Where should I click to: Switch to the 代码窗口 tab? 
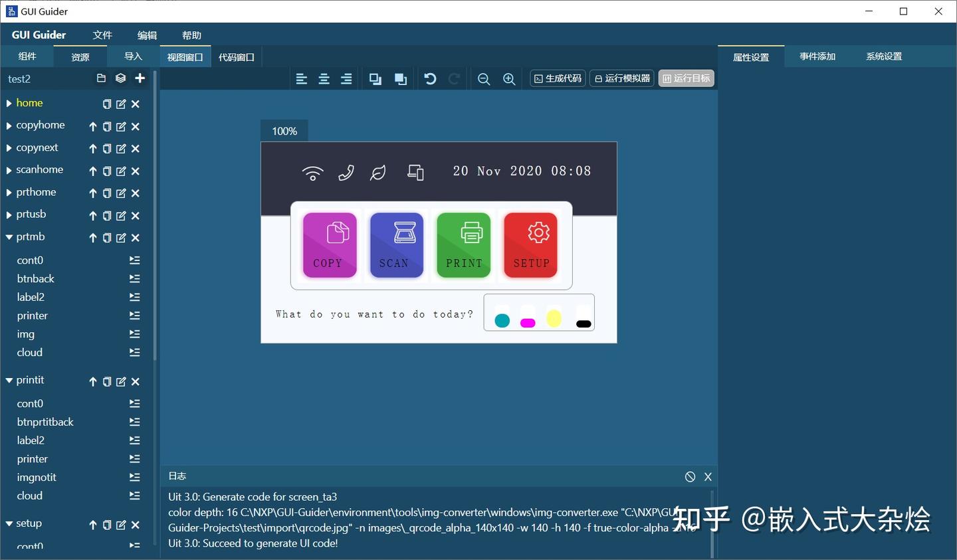tap(237, 56)
